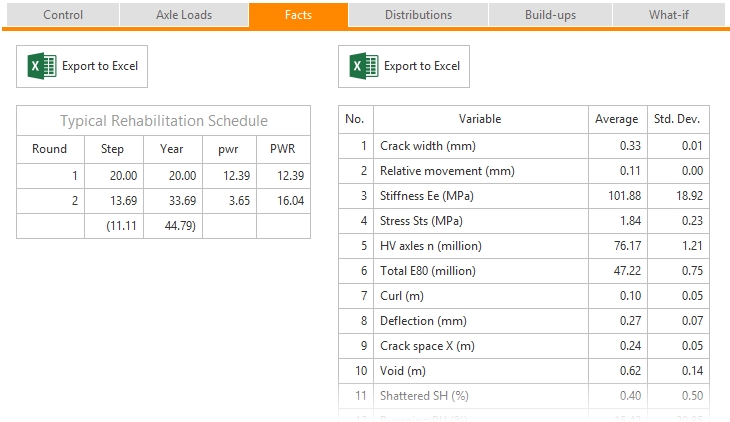
Task: Click the Void (m) variable cell
Action: (x=402, y=371)
